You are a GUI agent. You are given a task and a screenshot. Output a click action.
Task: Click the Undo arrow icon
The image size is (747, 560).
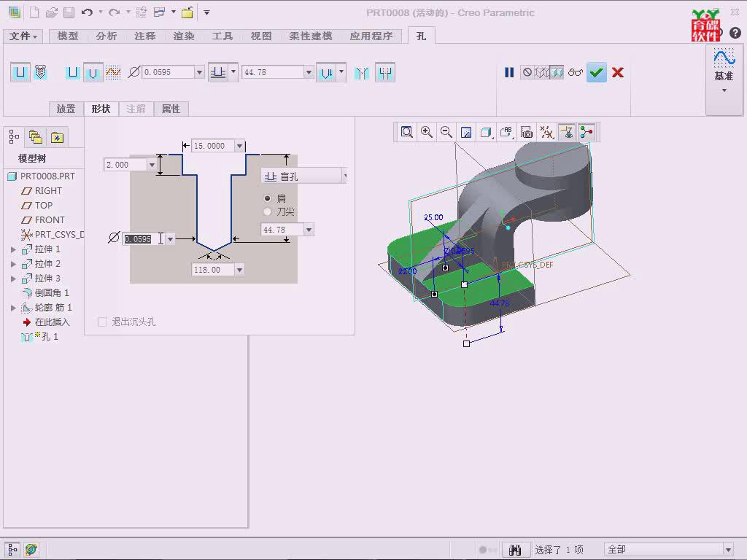coord(87,12)
